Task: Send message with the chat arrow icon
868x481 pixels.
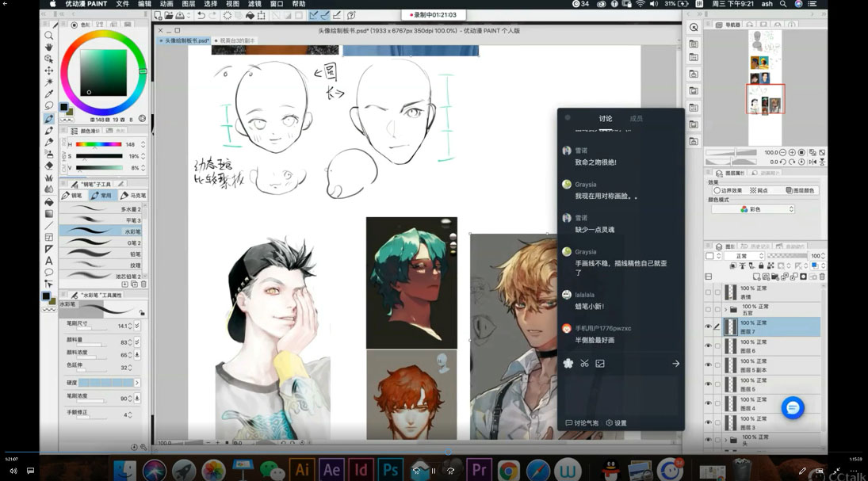Action: (x=675, y=364)
